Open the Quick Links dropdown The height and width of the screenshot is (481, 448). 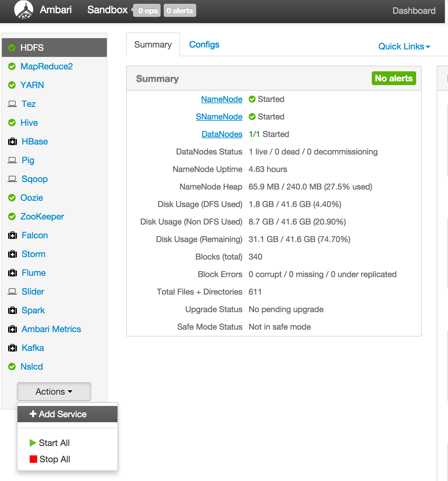tap(404, 47)
